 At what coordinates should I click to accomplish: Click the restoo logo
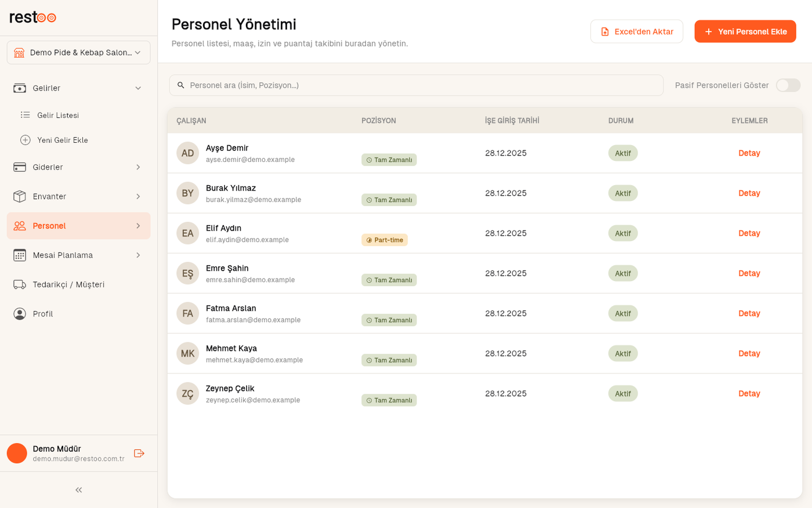32,17
